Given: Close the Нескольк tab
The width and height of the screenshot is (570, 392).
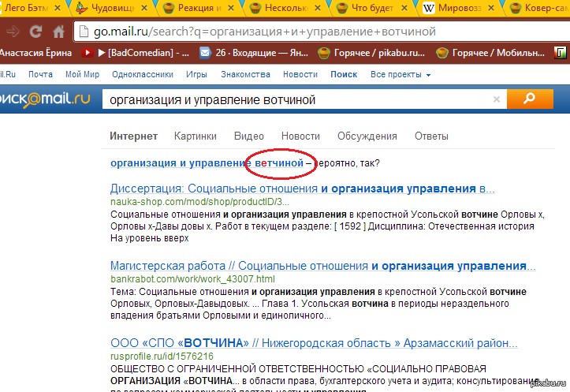Looking at the screenshot, I should [x=318, y=8].
